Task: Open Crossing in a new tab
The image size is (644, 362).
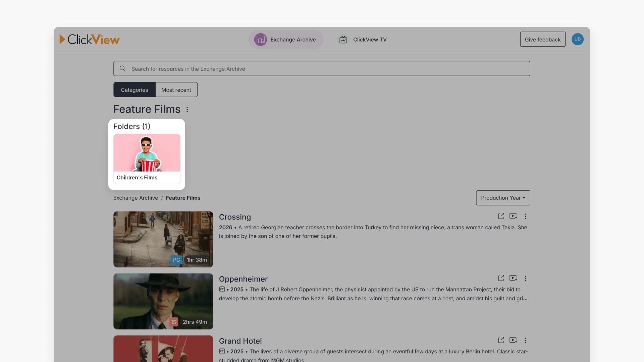Action: pyautogui.click(x=501, y=216)
